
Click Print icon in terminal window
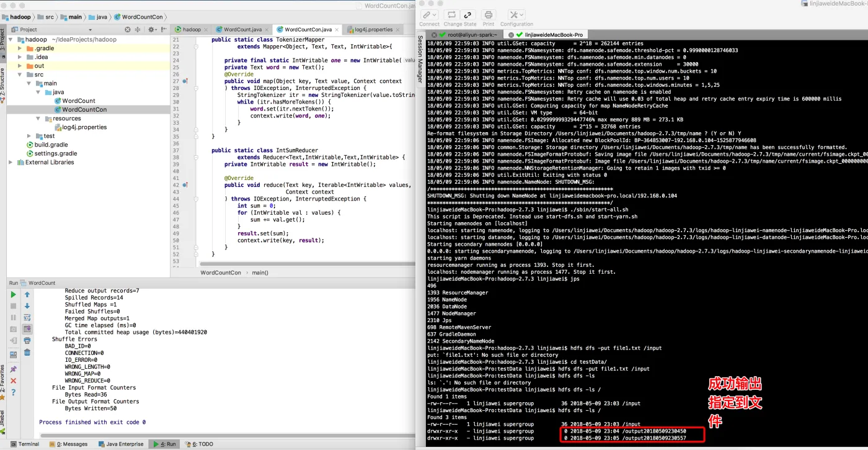pos(489,15)
